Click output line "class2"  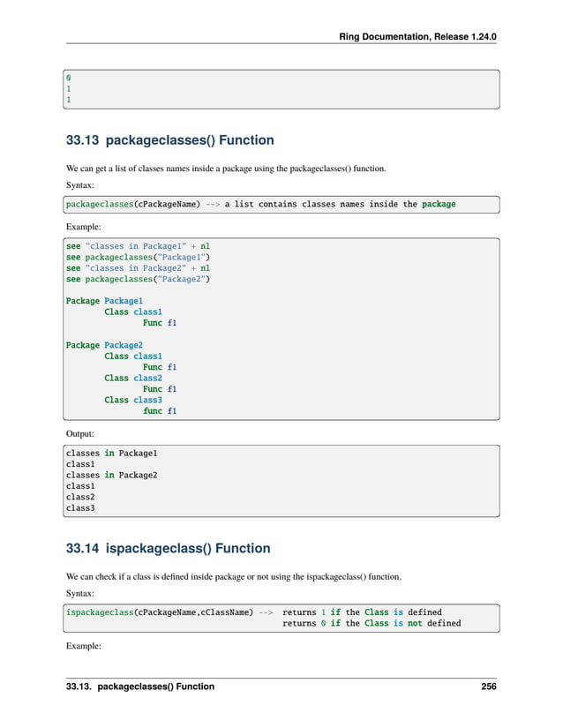coord(80,497)
